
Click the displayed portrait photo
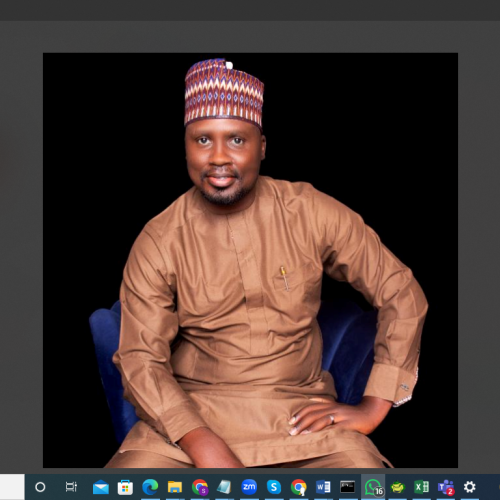(250, 260)
